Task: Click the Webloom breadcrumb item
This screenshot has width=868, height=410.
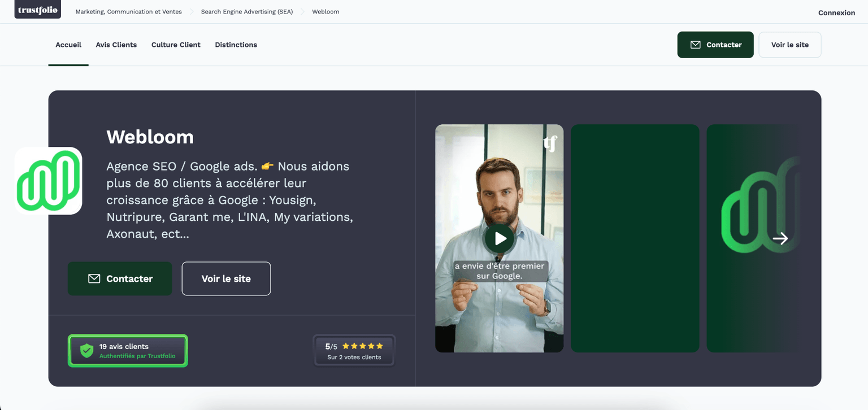Action: (x=325, y=11)
